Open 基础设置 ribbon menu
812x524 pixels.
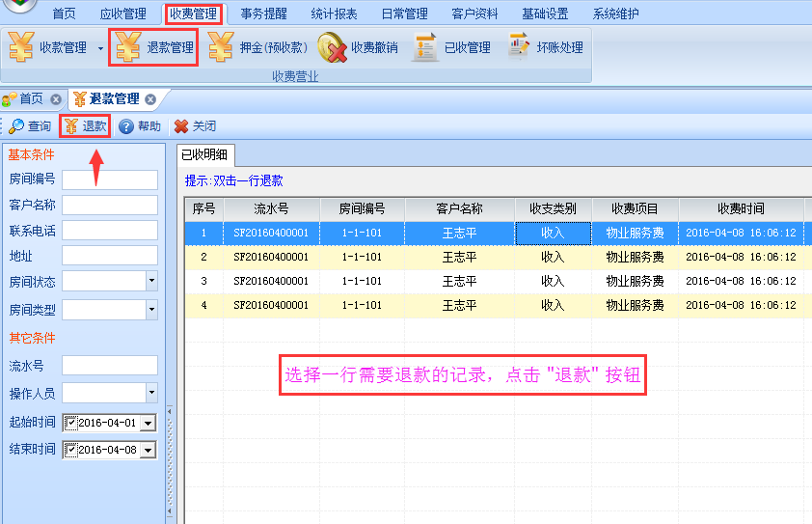click(545, 14)
